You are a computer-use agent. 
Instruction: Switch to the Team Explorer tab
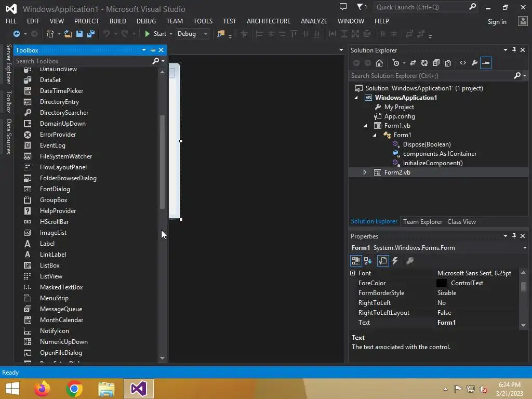pos(422,221)
